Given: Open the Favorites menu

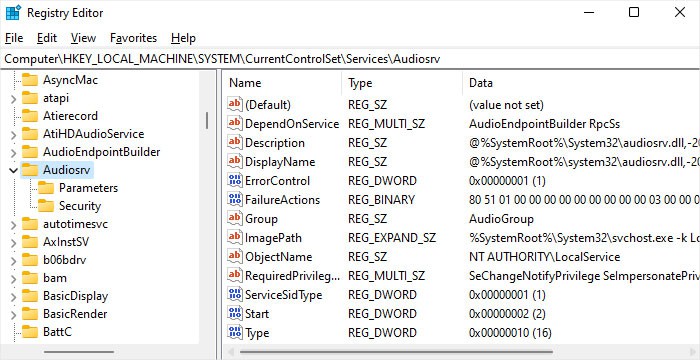Looking at the screenshot, I should tap(133, 38).
